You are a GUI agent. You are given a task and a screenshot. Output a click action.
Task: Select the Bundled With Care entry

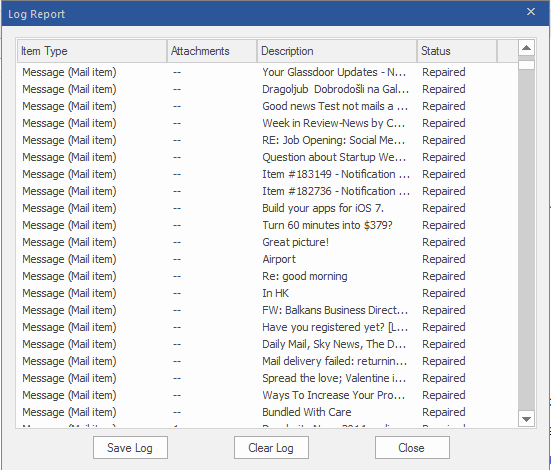[x=267, y=412]
